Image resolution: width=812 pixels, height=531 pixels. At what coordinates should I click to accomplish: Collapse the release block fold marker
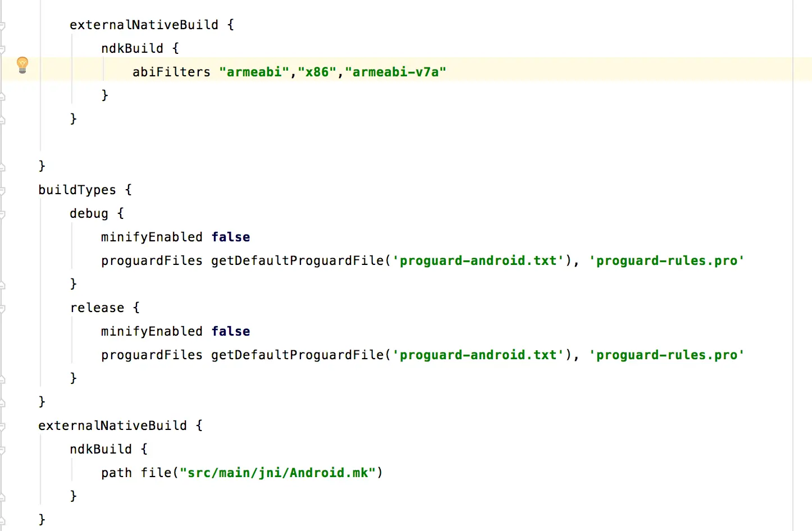coord(2,308)
